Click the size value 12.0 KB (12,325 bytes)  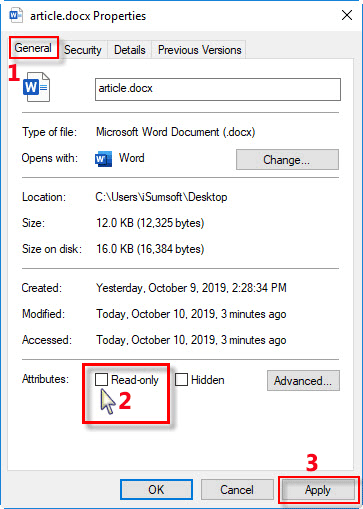coord(150,223)
